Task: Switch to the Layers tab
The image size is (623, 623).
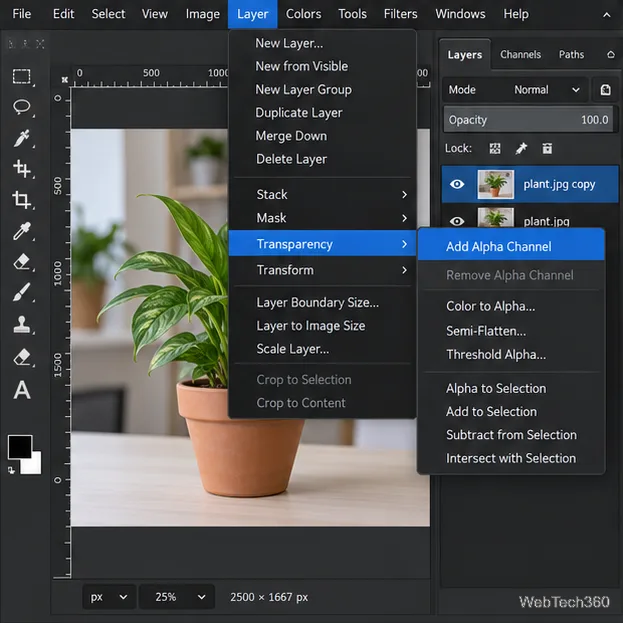Action: [464, 54]
